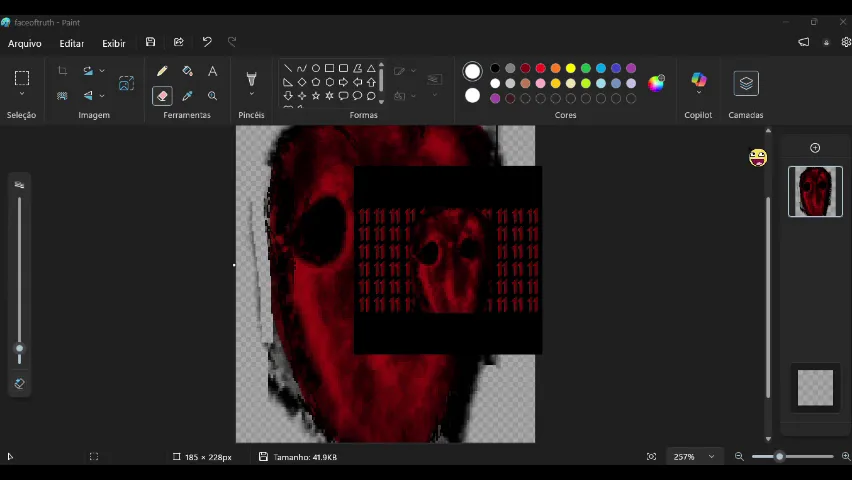Open the Arquivo menu

point(24,43)
